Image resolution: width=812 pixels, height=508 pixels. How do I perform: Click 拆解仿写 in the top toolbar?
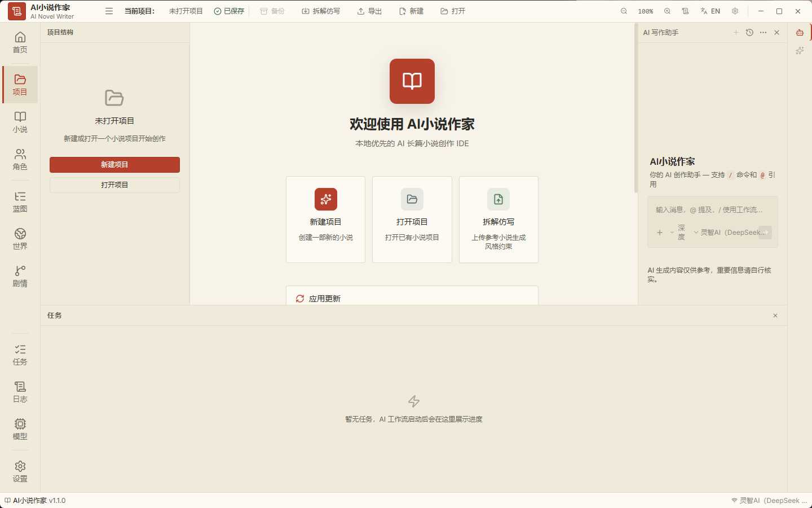(321, 11)
